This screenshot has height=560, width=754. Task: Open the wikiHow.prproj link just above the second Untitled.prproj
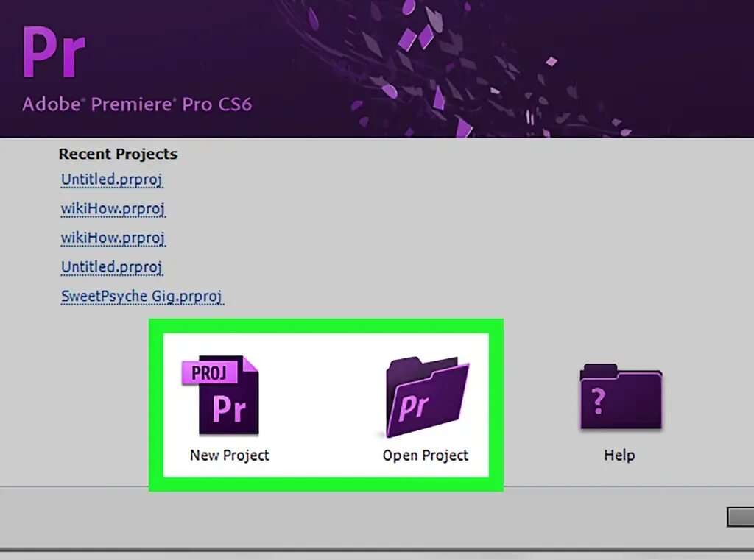[113, 238]
